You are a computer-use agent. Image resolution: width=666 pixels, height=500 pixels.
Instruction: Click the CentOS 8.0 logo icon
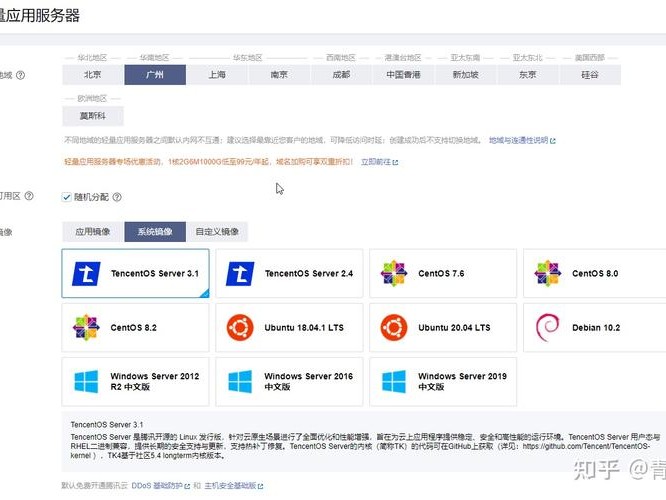click(548, 273)
